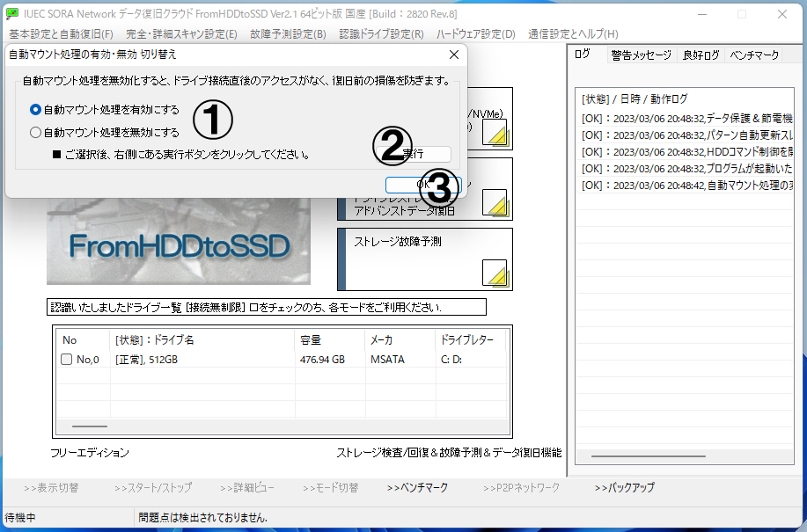Open the ハードウェア設定(D) menu

click(475, 34)
